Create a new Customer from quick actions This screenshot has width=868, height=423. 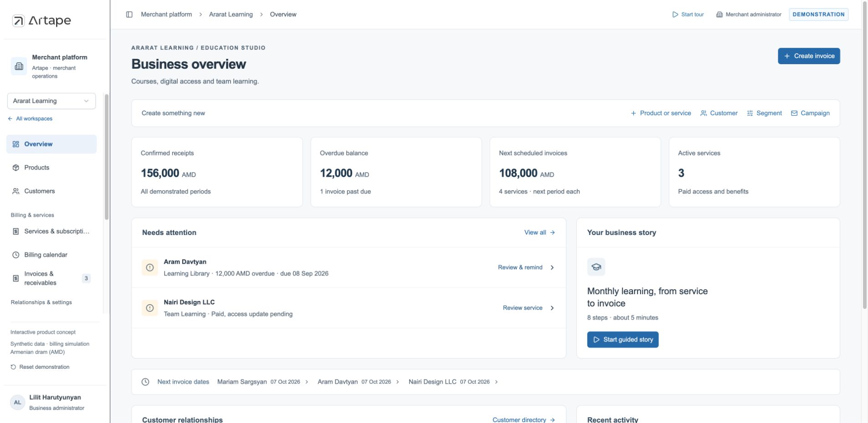coord(719,113)
